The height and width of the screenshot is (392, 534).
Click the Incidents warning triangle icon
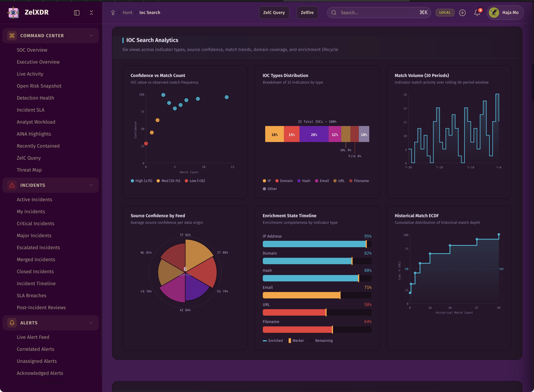12,185
